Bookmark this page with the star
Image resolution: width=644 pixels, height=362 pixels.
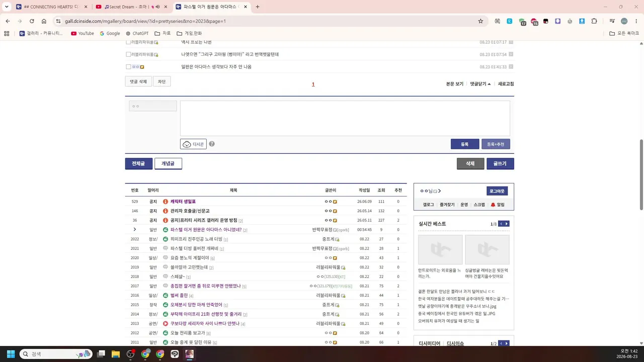480,21
